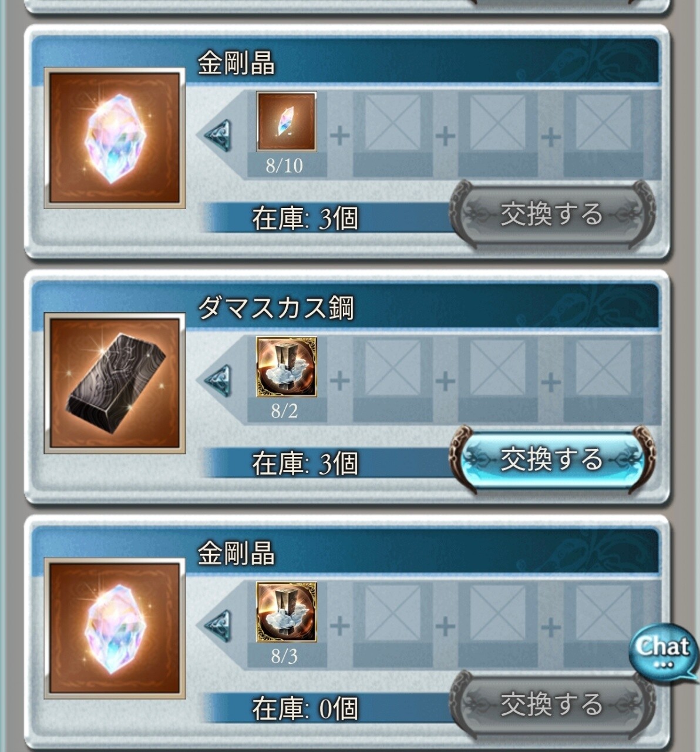Tap the ダマスカス鋼 title header bar
The width and height of the screenshot is (700, 752).
coord(345,306)
